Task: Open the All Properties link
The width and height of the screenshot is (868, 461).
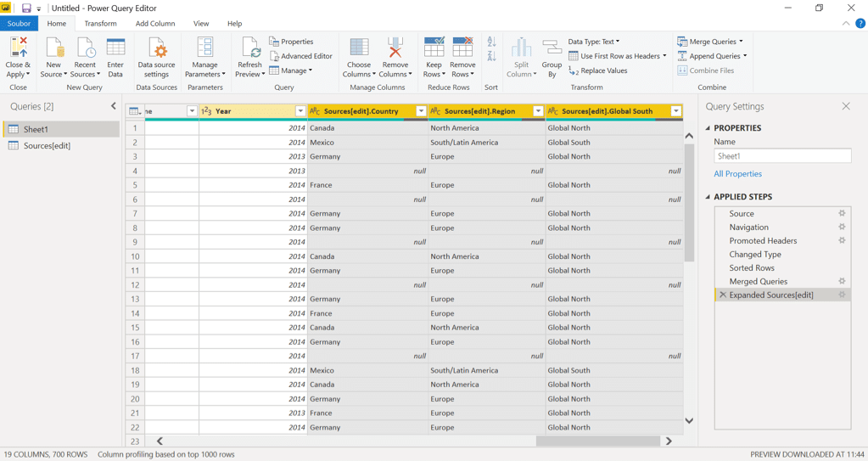Action: (x=738, y=173)
